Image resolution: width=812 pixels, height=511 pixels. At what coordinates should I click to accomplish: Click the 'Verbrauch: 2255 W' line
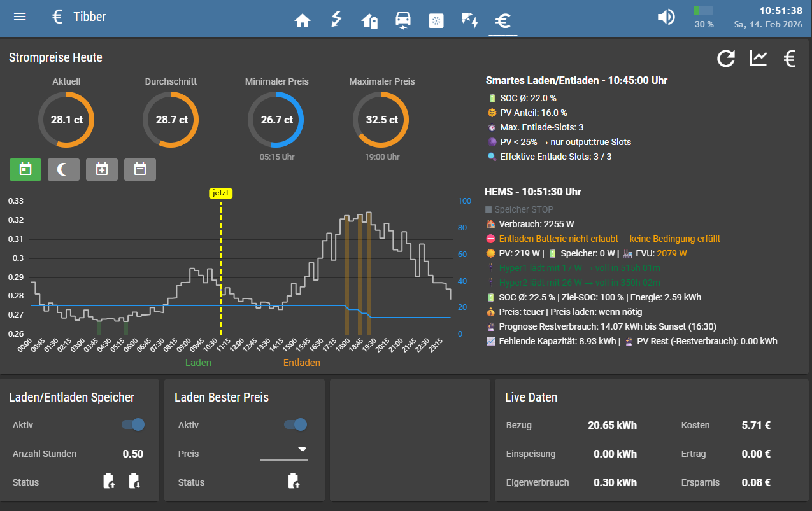(x=530, y=224)
